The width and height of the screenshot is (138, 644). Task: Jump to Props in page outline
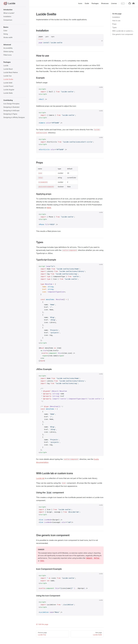[114, 24]
